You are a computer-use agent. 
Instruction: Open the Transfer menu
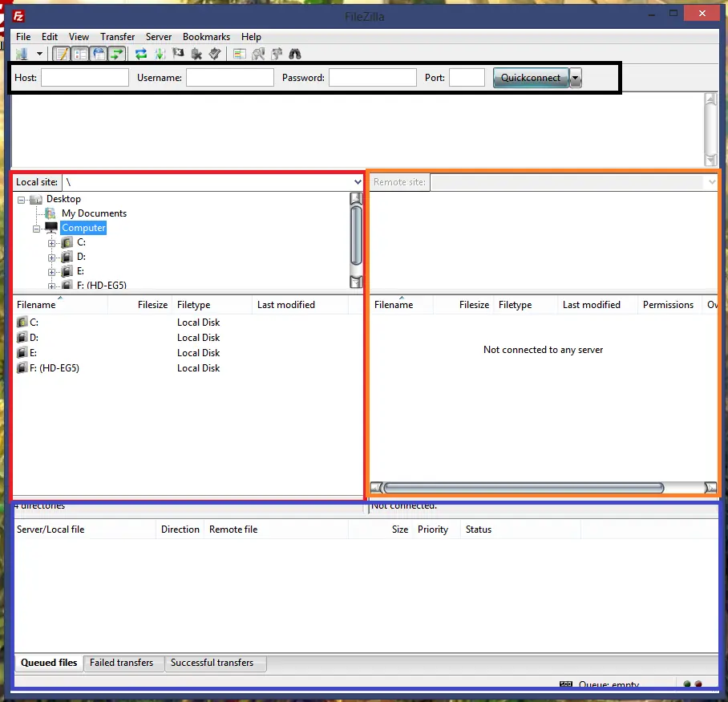118,37
